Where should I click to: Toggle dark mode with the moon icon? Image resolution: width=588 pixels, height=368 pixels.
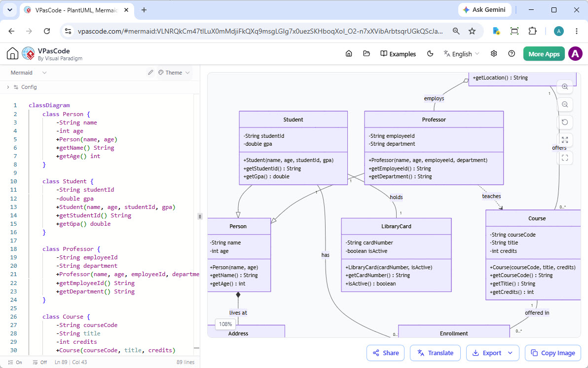(430, 54)
